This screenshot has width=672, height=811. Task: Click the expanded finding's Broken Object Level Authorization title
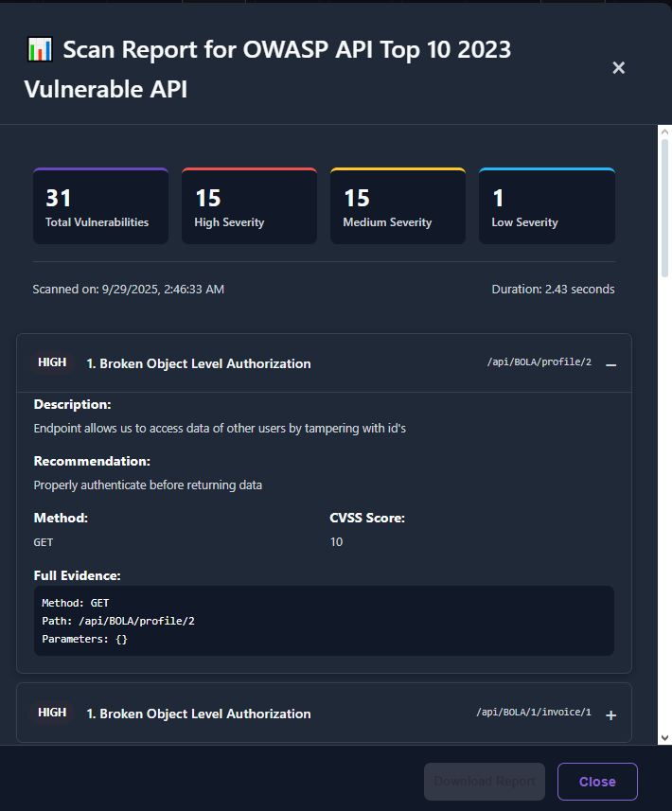(198, 363)
